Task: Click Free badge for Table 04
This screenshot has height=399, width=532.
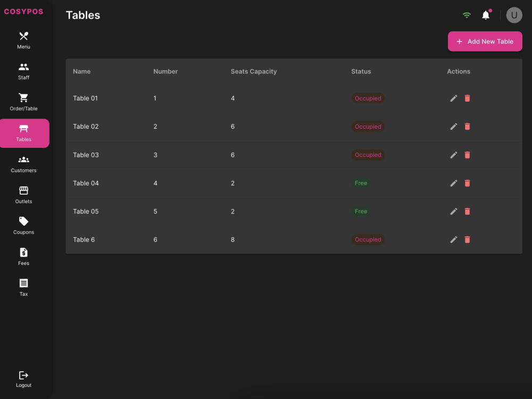Action: coord(361,183)
